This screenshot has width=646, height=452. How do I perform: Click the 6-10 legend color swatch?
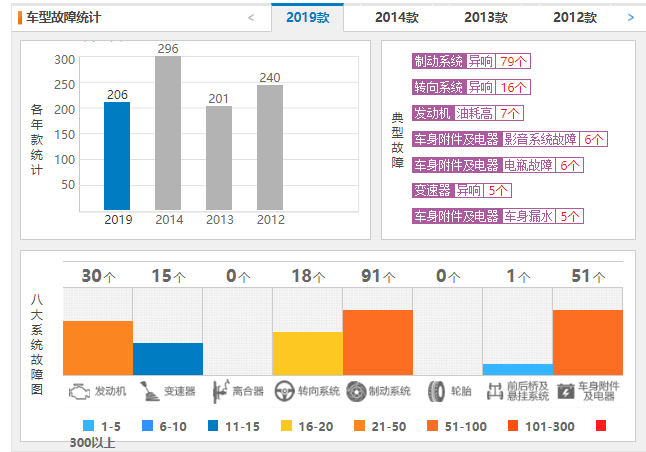pyautogui.click(x=147, y=426)
